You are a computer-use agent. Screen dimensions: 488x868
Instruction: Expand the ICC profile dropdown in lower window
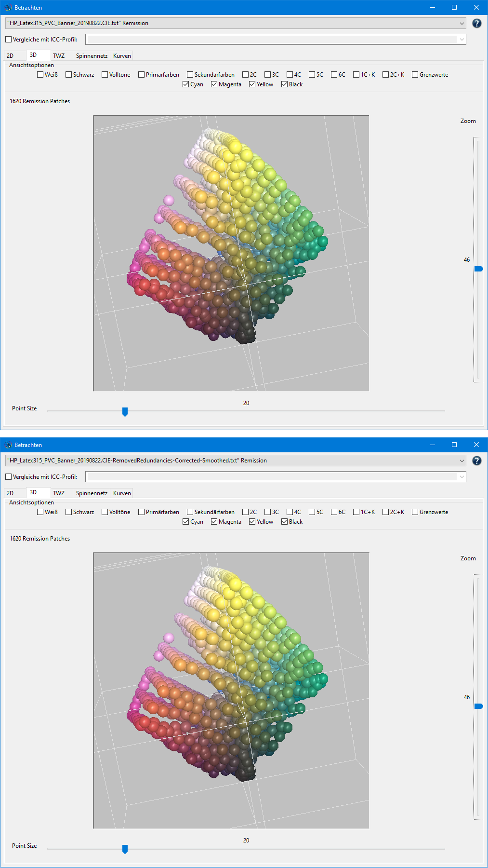(462, 477)
